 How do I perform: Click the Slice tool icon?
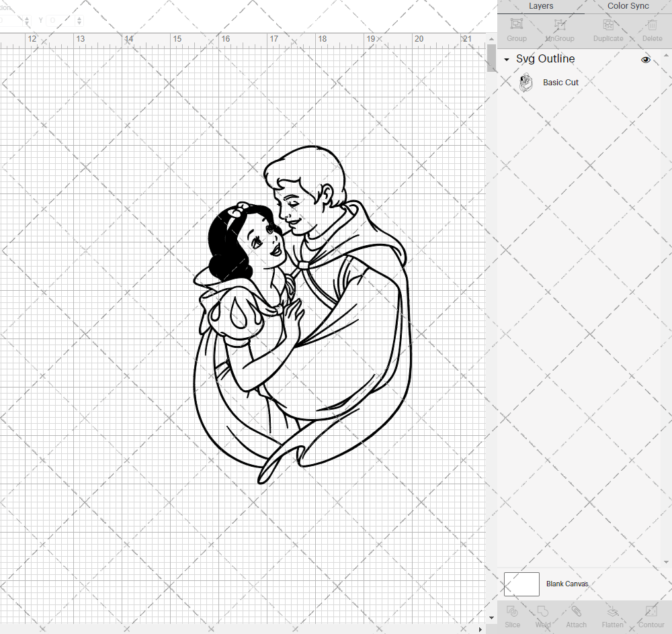[512, 611]
